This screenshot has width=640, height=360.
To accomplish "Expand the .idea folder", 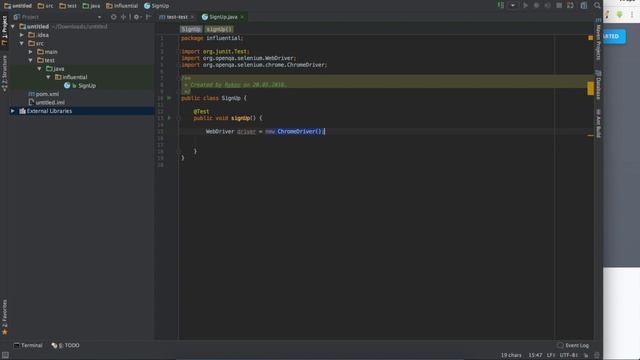I will (x=22, y=35).
